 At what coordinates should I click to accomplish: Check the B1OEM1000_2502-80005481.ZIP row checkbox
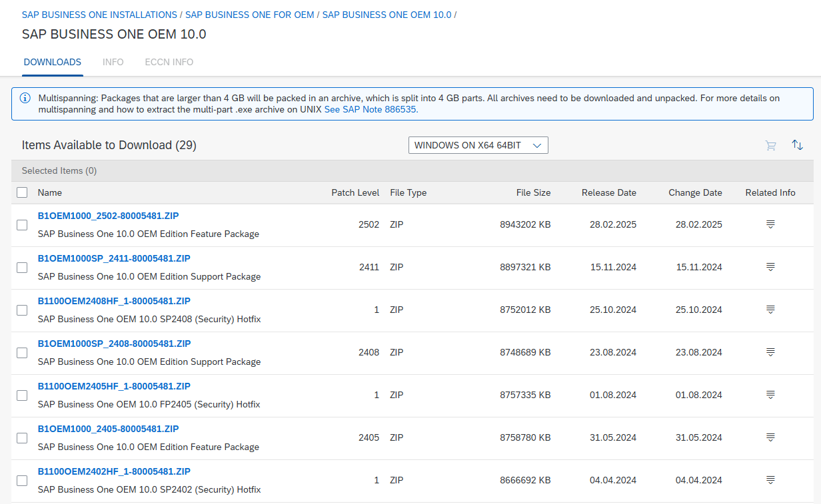(22, 225)
